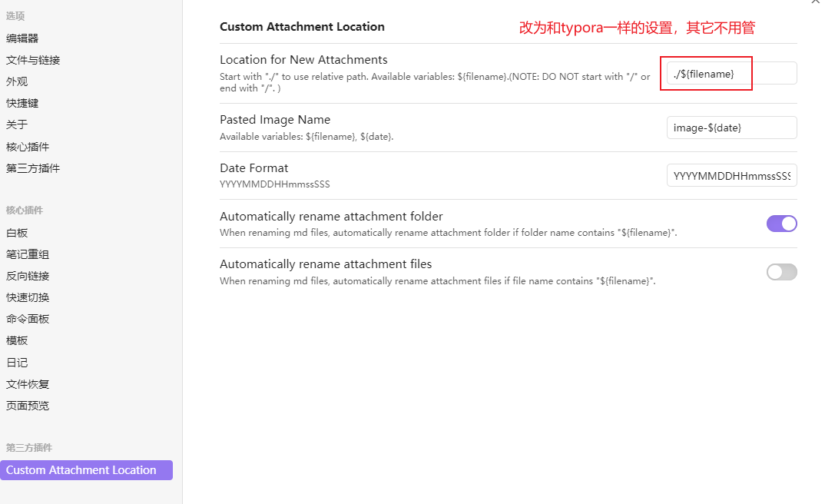Switch to the 外观 settings tab
The height and width of the screenshot is (504, 825).
point(17,81)
